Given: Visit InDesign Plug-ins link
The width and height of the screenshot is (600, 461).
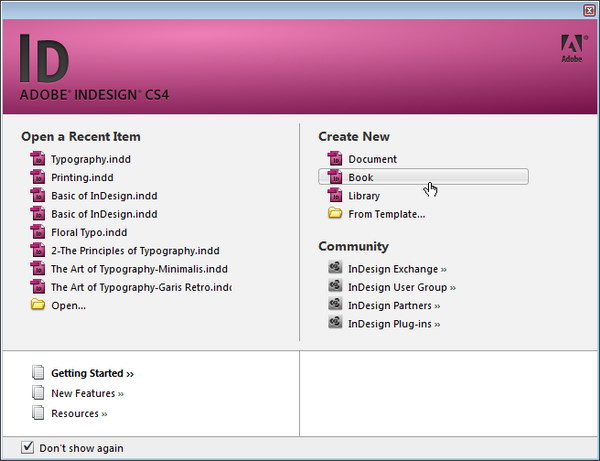Looking at the screenshot, I should [x=394, y=324].
